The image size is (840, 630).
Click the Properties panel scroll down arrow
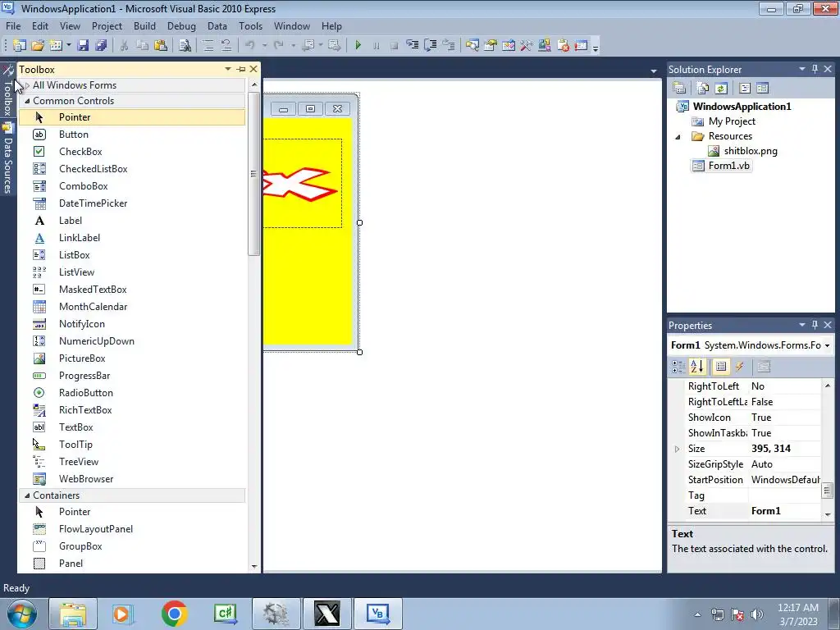828,515
